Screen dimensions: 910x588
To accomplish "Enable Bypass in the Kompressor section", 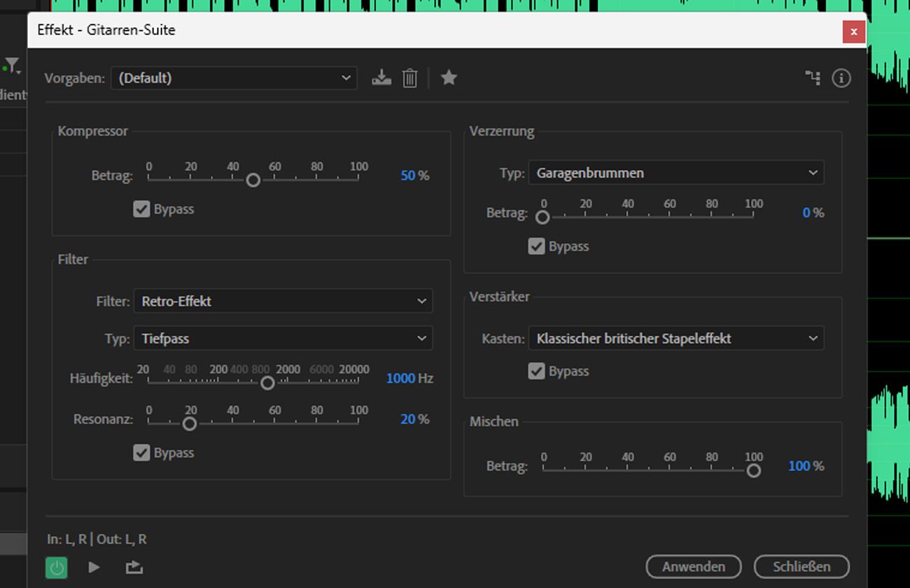I will click(x=141, y=209).
